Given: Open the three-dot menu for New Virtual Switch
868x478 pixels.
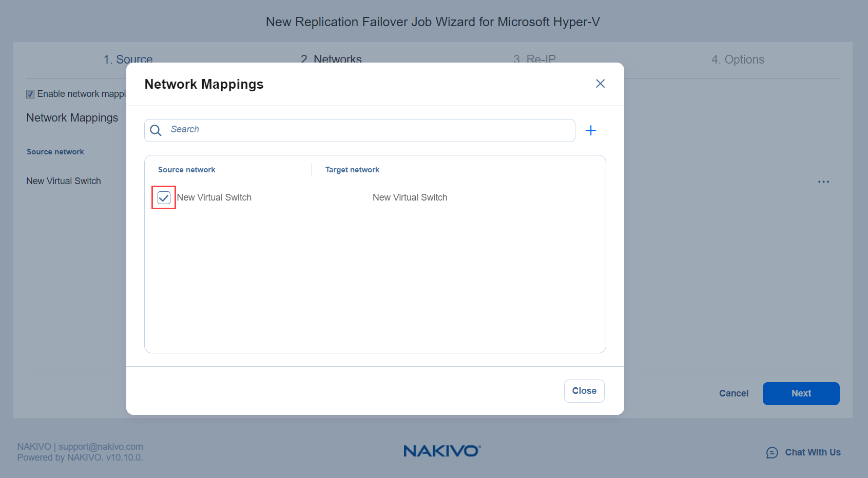Looking at the screenshot, I should 823,182.
